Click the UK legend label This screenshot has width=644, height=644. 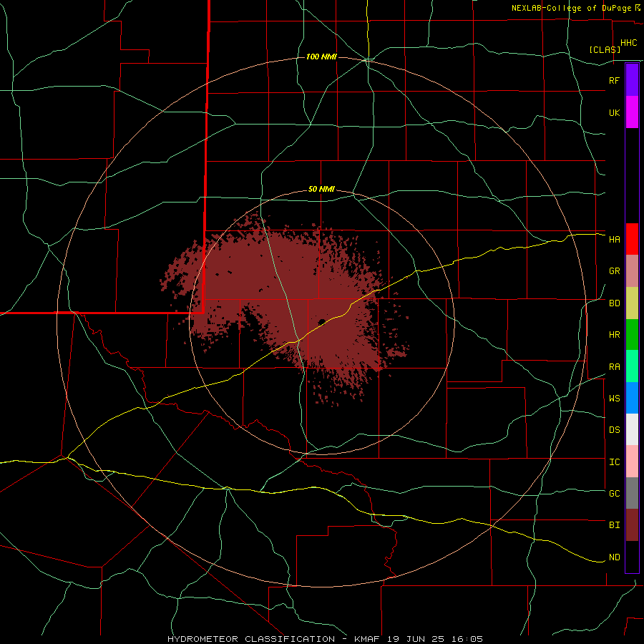(x=615, y=113)
